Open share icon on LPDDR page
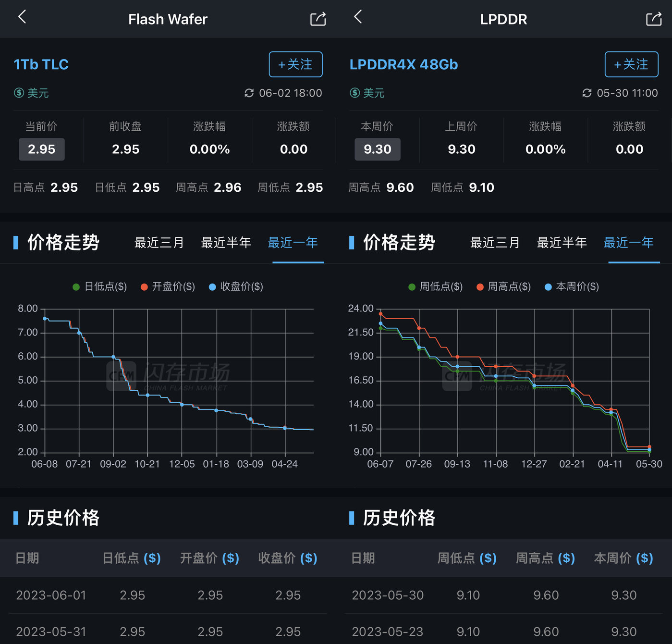 pyautogui.click(x=654, y=19)
